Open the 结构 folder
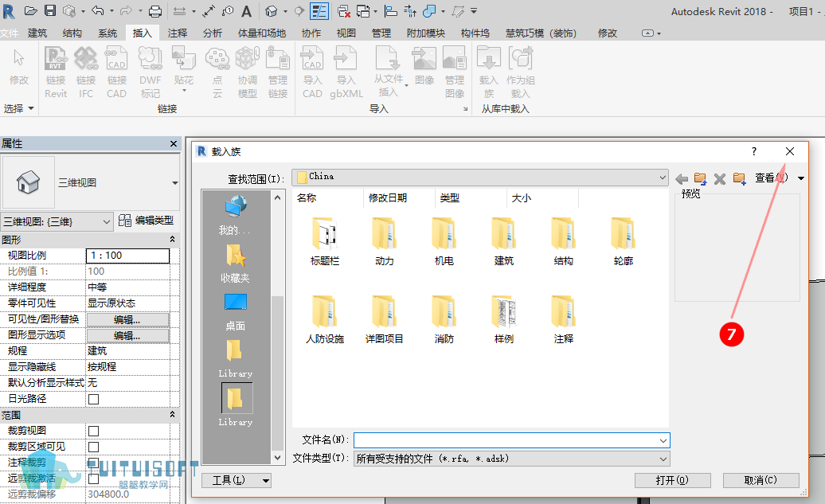Viewport: 825px width, 504px height. (x=563, y=241)
